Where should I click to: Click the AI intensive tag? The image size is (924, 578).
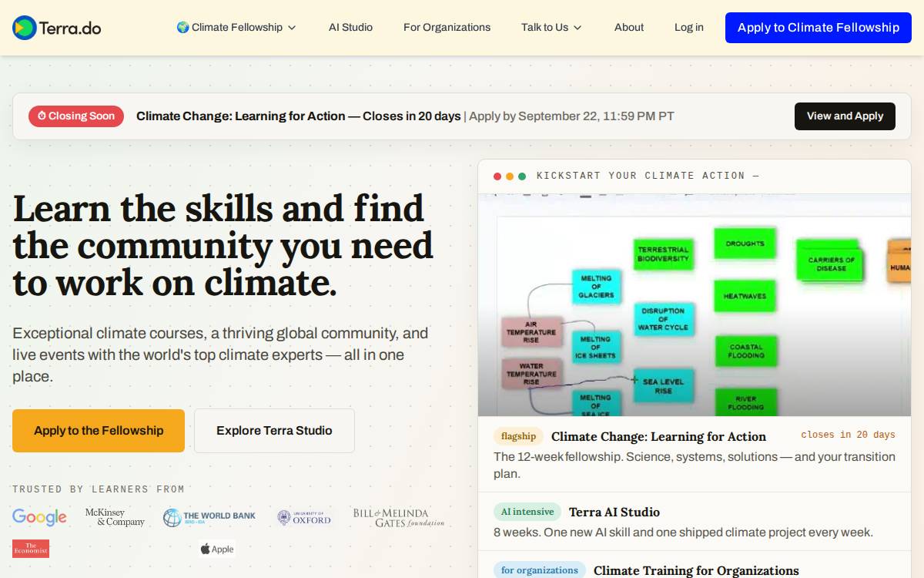[x=527, y=512]
